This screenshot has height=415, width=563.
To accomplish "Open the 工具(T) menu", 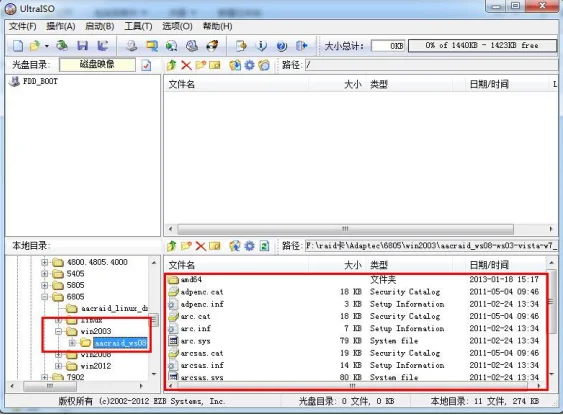I will 138,26.
